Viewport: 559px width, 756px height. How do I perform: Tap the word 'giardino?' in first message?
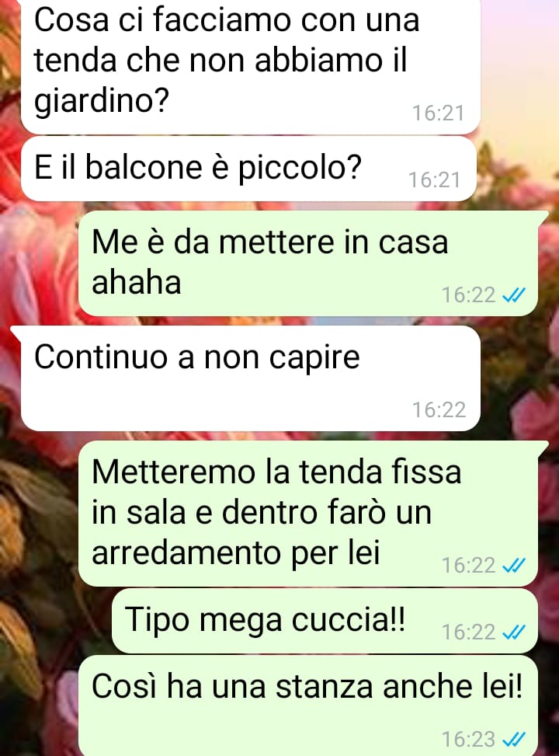pyautogui.click(x=102, y=101)
